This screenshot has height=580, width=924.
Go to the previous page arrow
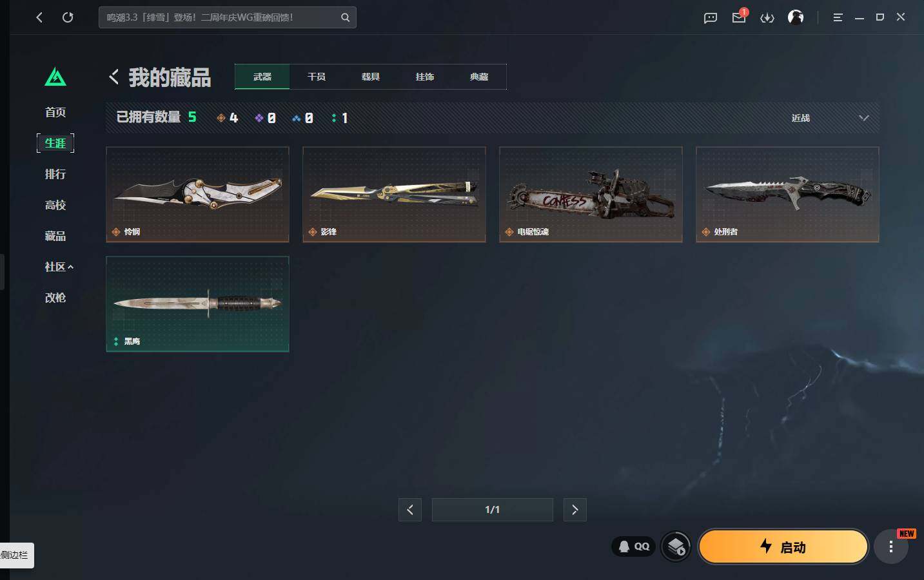coord(410,510)
